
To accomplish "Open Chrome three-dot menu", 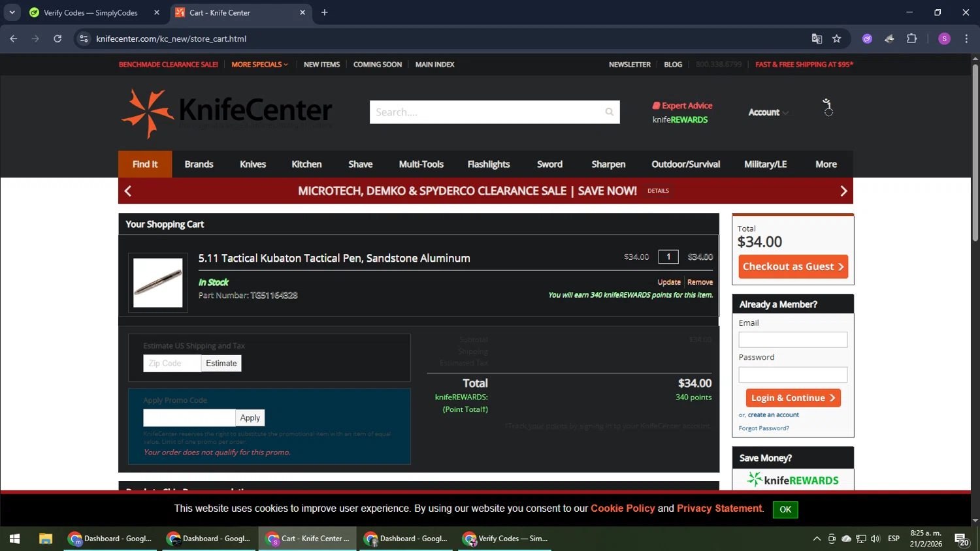I will pyautogui.click(x=966, y=39).
